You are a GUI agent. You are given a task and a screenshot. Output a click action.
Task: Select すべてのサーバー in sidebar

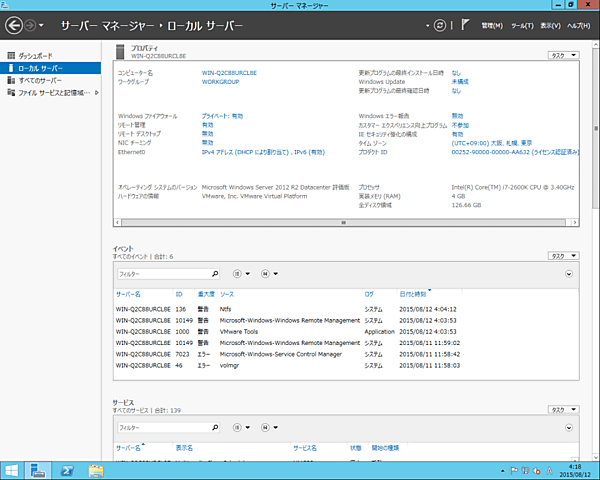tap(42, 80)
